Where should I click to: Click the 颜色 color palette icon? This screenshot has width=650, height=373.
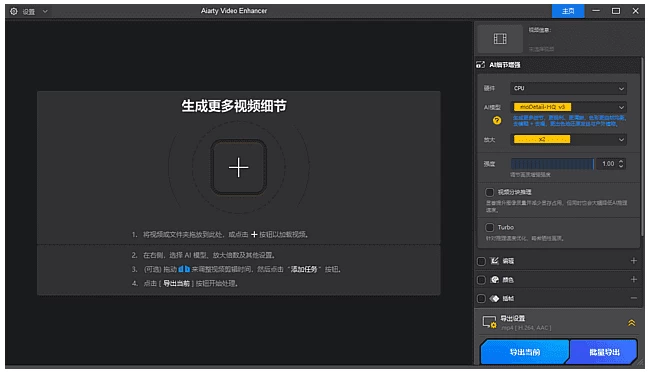(495, 280)
